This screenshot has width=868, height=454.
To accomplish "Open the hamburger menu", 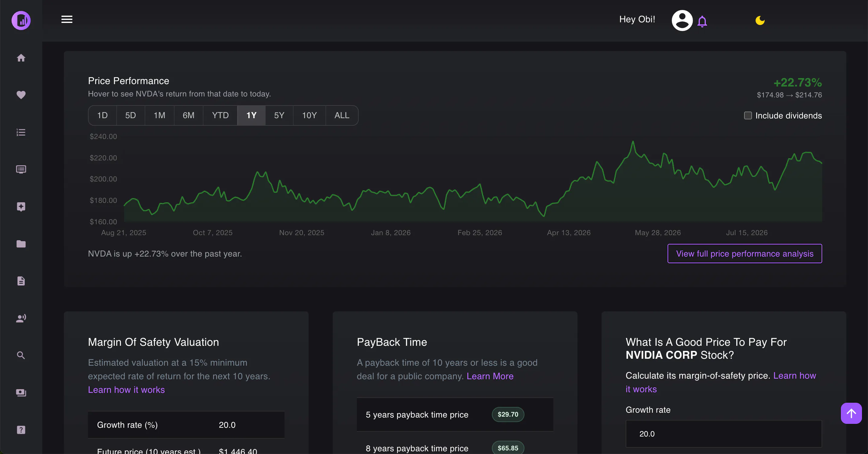I will point(67,19).
